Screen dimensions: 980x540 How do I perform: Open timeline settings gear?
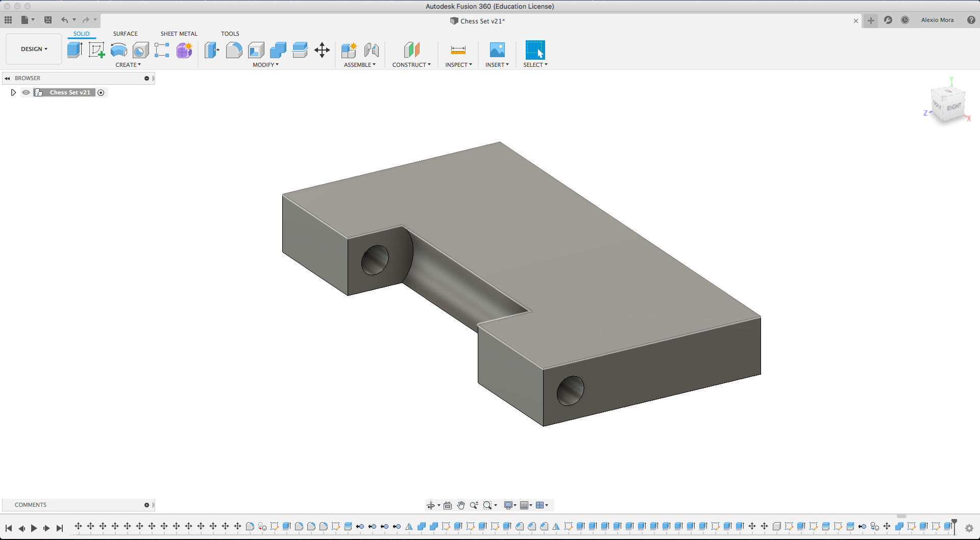coord(969,528)
